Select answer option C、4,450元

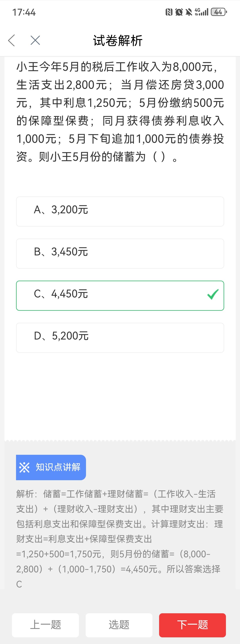(x=120, y=295)
